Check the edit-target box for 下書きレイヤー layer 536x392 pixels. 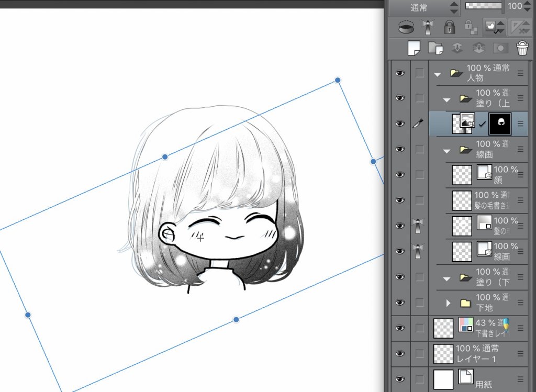pyautogui.click(x=420, y=328)
